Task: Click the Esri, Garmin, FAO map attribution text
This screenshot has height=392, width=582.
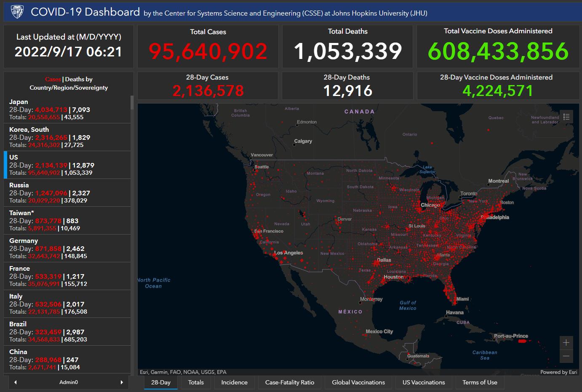Action: pyautogui.click(x=183, y=372)
